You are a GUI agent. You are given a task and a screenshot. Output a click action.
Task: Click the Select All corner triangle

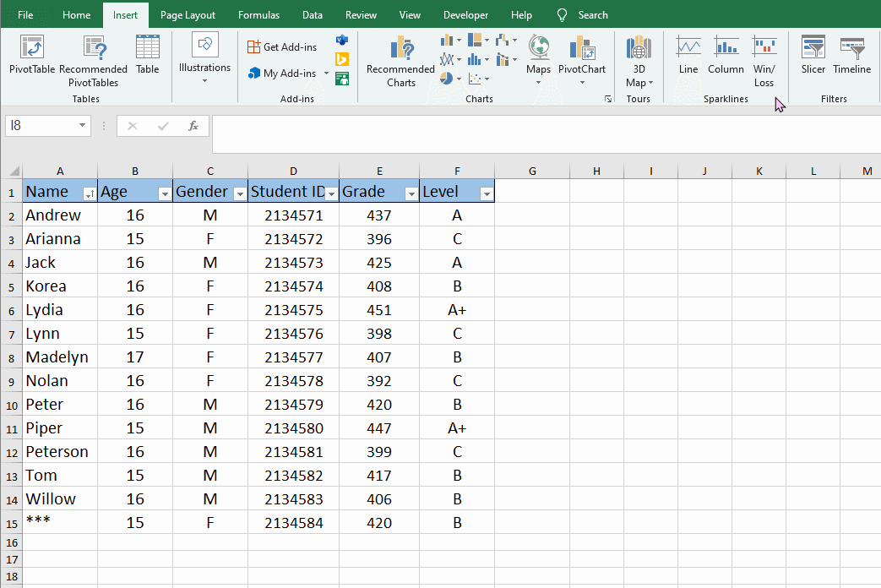click(x=14, y=171)
